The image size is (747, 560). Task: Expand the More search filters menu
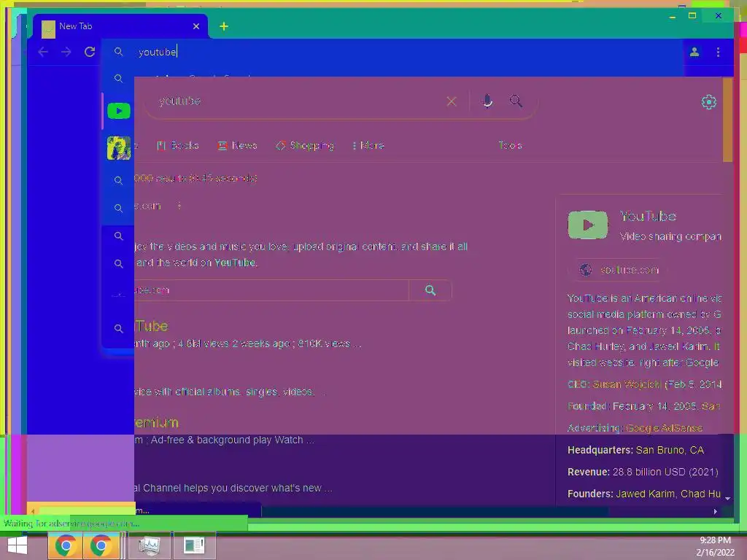(x=368, y=145)
